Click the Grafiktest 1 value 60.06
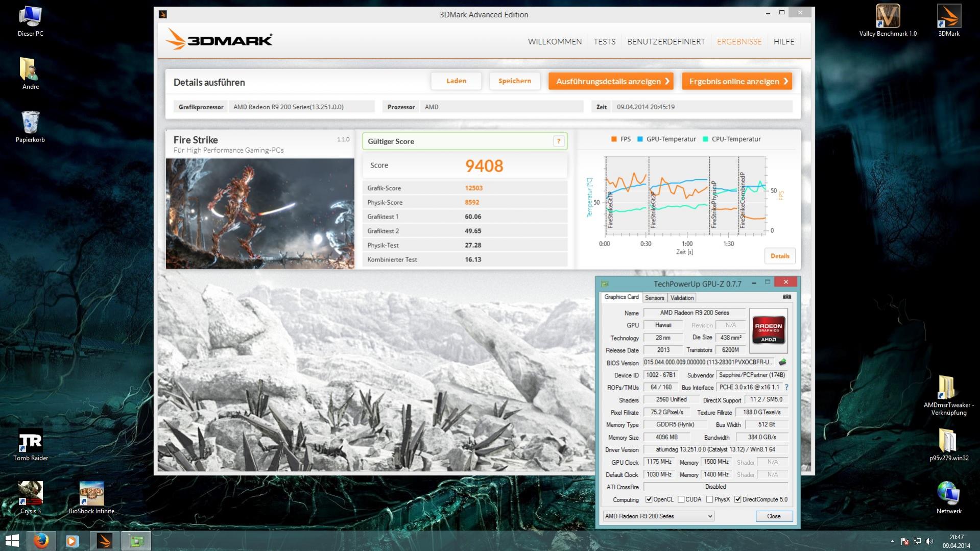980x551 pixels. point(473,217)
